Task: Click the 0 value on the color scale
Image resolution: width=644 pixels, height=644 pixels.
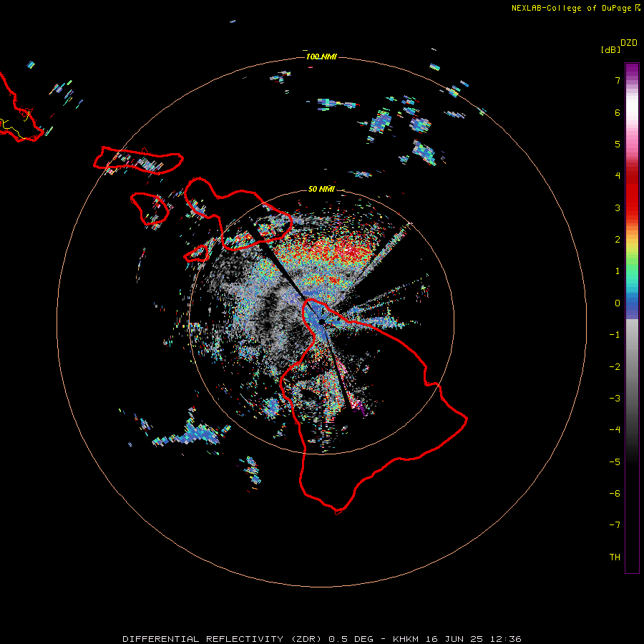Action: [x=618, y=303]
